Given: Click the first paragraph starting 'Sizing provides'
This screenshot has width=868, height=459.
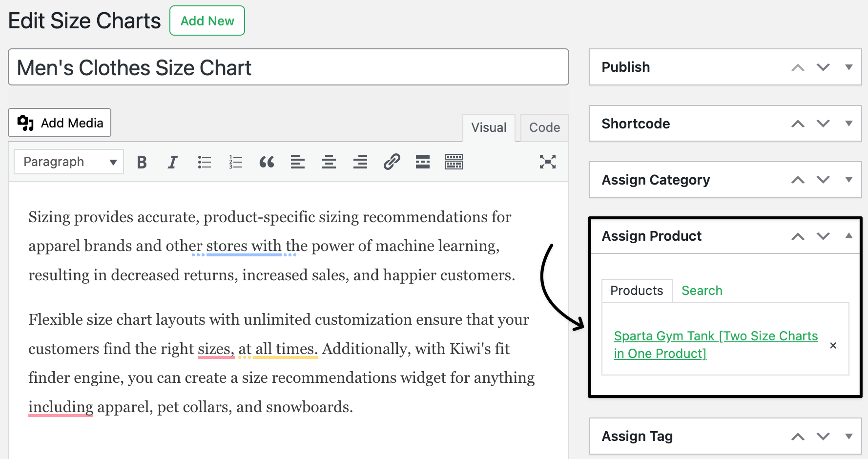Looking at the screenshot, I should 272,246.
